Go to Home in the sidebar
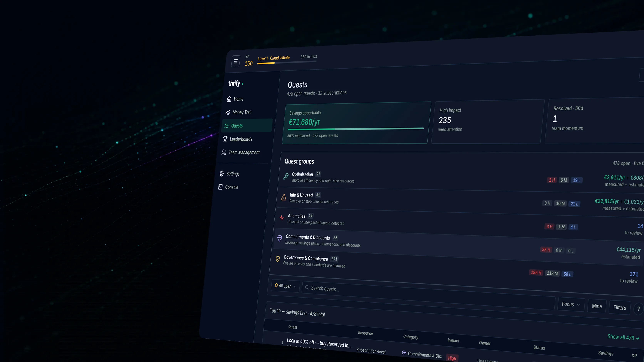The width and height of the screenshot is (644, 362). coord(247,99)
